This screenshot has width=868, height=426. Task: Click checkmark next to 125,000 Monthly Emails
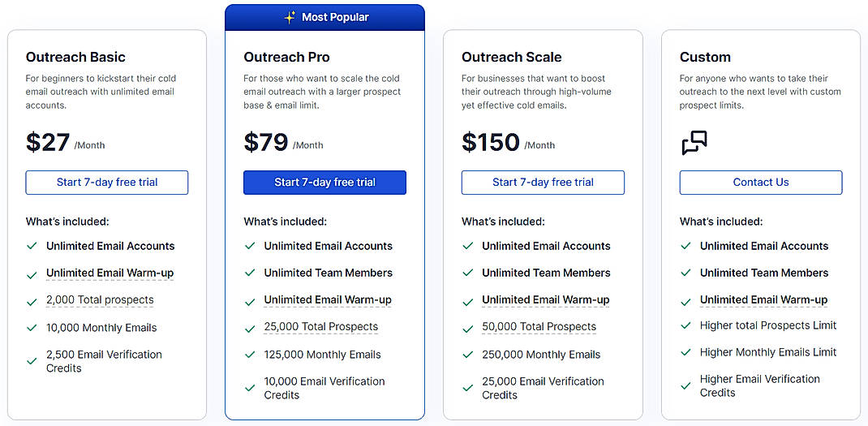[250, 355]
